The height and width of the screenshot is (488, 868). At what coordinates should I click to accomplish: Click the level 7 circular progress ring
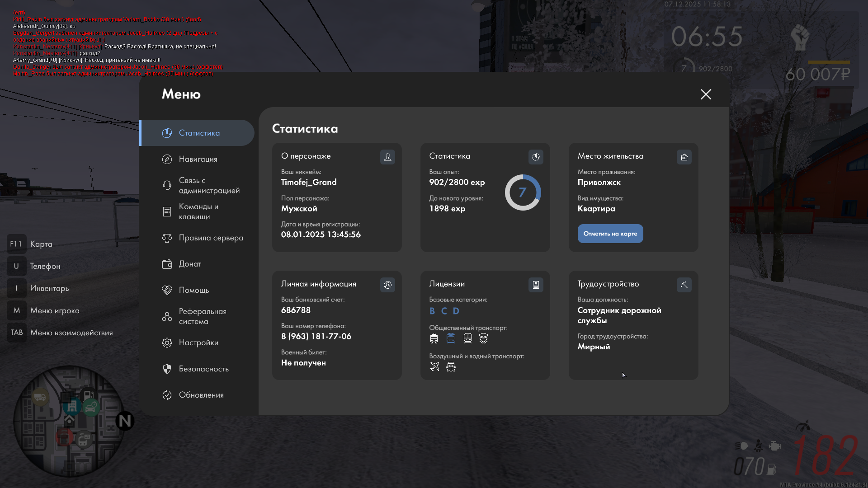coord(523,192)
